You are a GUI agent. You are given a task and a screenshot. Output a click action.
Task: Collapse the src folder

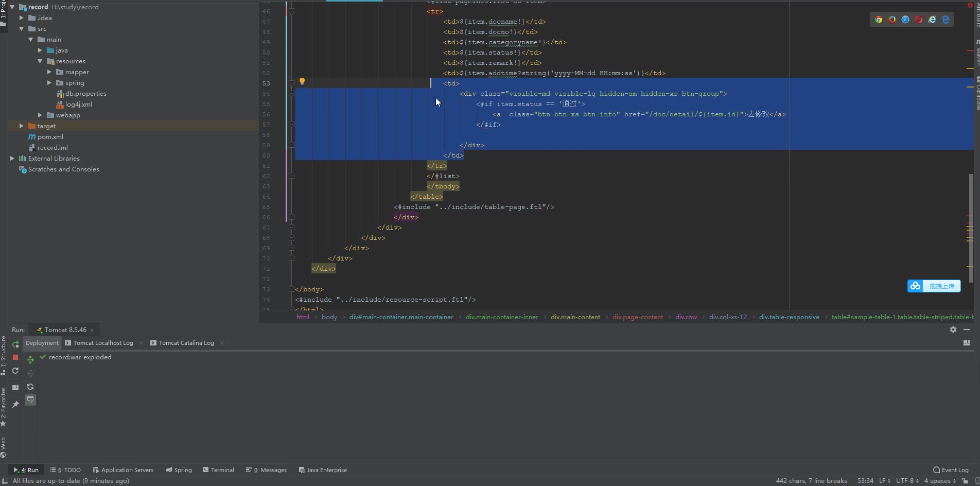(x=22, y=29)
